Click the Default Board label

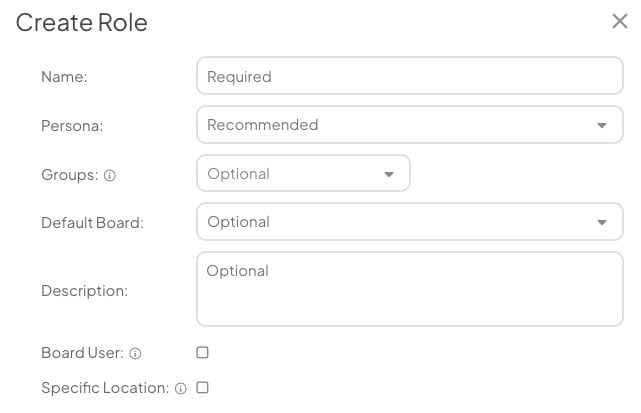92,223
